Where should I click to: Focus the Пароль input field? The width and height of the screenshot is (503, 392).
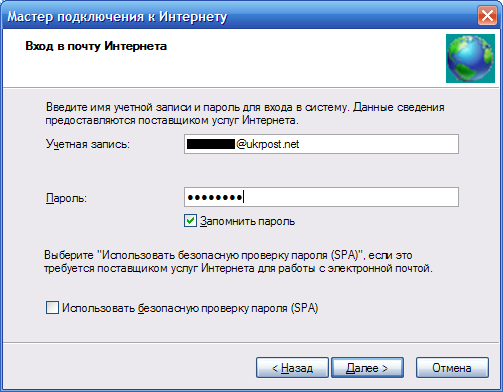(321, 197)
